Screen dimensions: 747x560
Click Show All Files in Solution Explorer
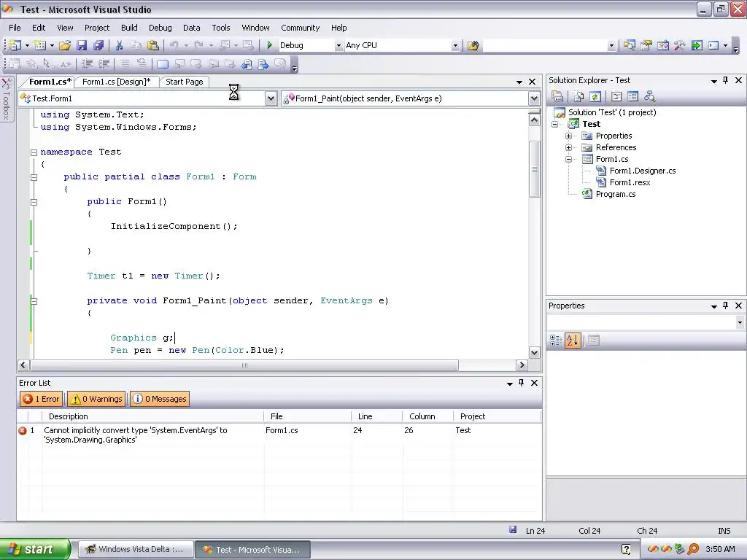(x=578, y=97)
